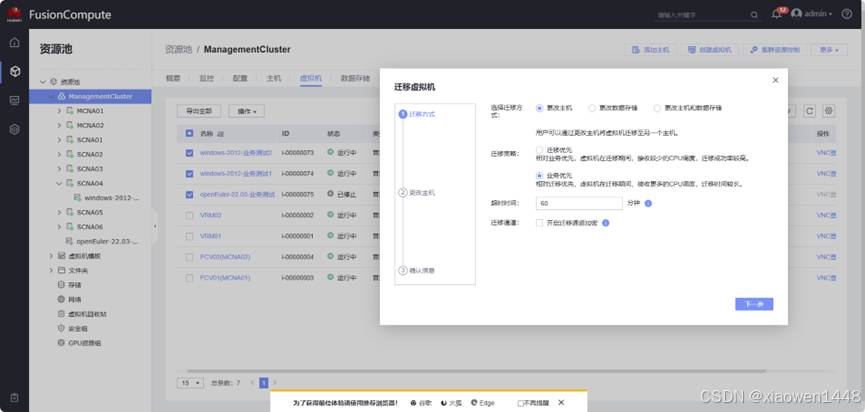Open the 操作 dropdown button
865x412 pixels.
[x=245, y=110]
